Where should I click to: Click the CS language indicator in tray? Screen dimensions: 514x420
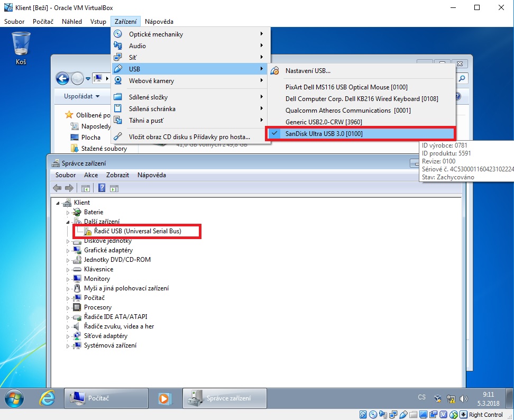(x=421, y=397)
